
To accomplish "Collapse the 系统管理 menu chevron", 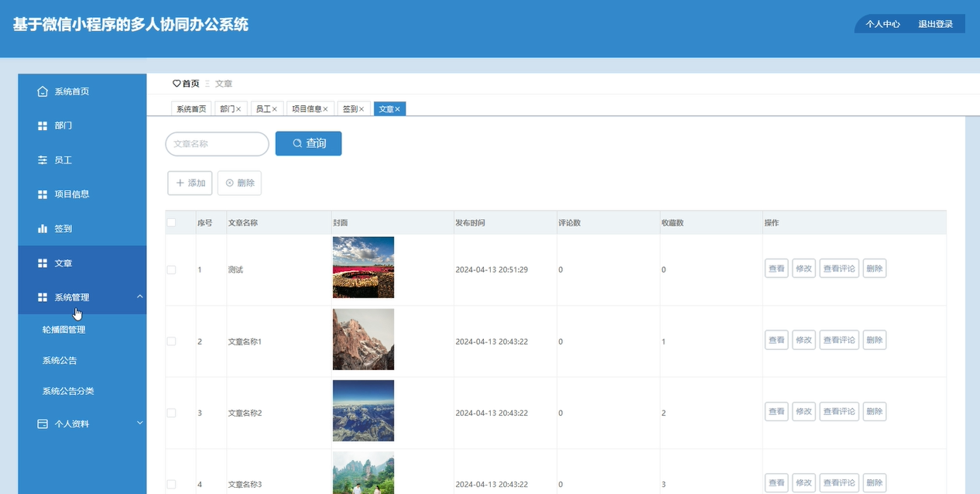I will (x=139, y=297).
